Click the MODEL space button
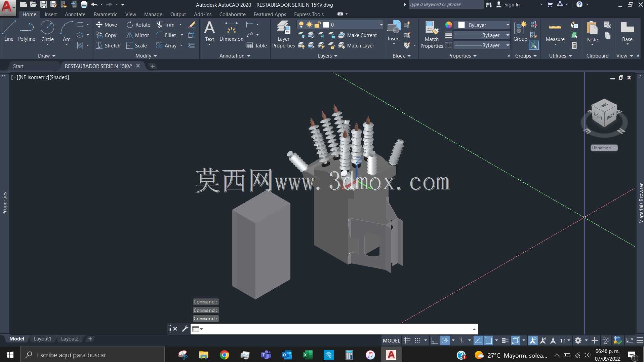Image resolution: width=644 pixels, height=362 pixels. pos(391,340)
